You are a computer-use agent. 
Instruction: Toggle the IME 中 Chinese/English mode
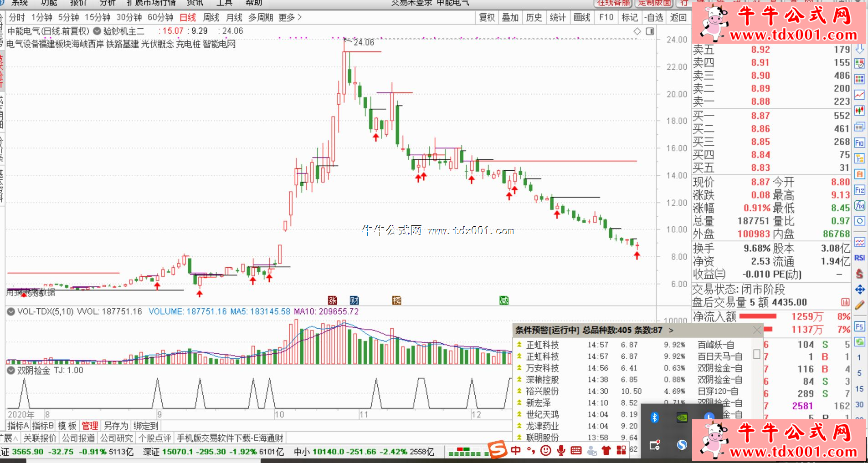515,451
